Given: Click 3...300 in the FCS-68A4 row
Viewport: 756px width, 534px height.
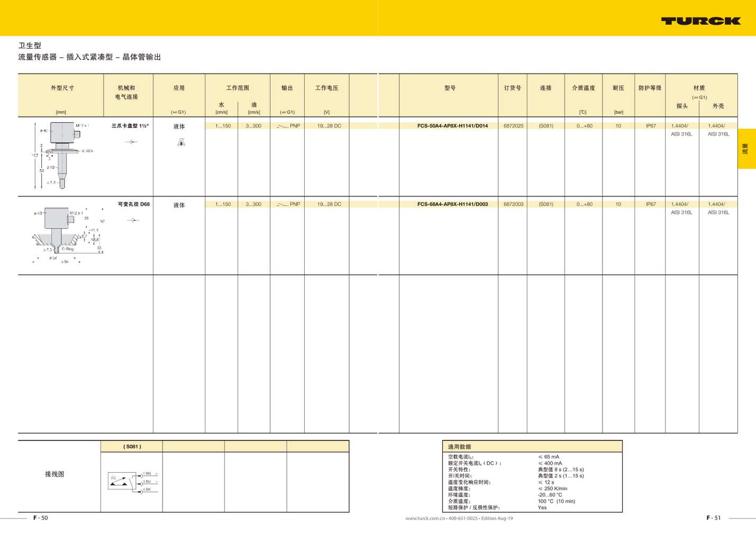Looking at the screenshot, I should [x=253, y=204].
